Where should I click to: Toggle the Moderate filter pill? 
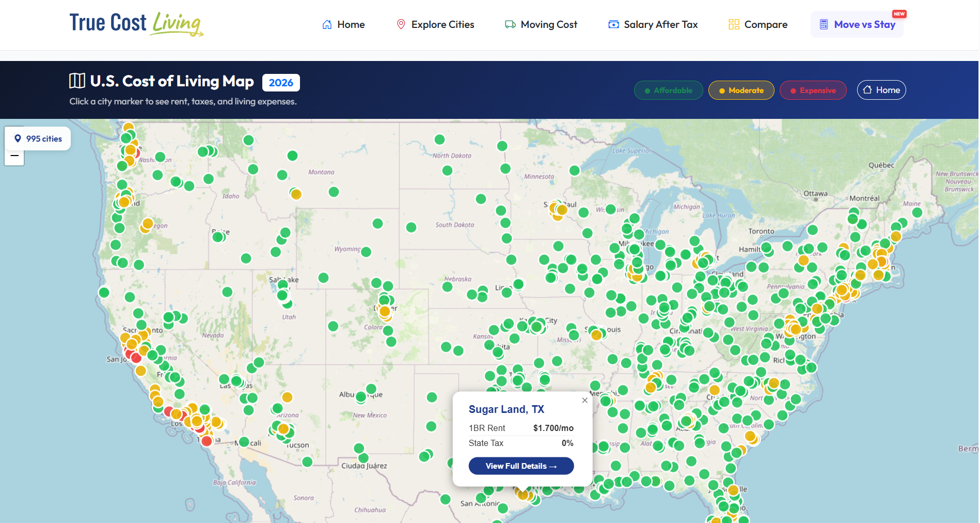(x=741, y=90)
